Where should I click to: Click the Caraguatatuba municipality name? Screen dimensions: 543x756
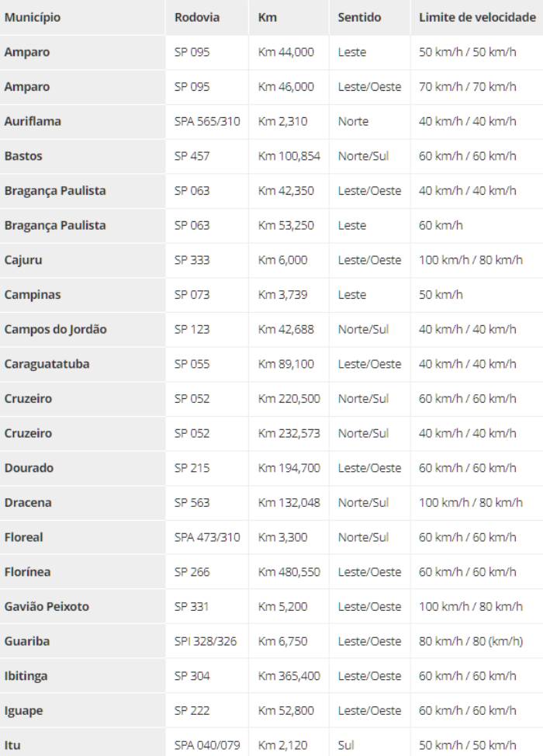pyautogui.click(x=47, y=364)
